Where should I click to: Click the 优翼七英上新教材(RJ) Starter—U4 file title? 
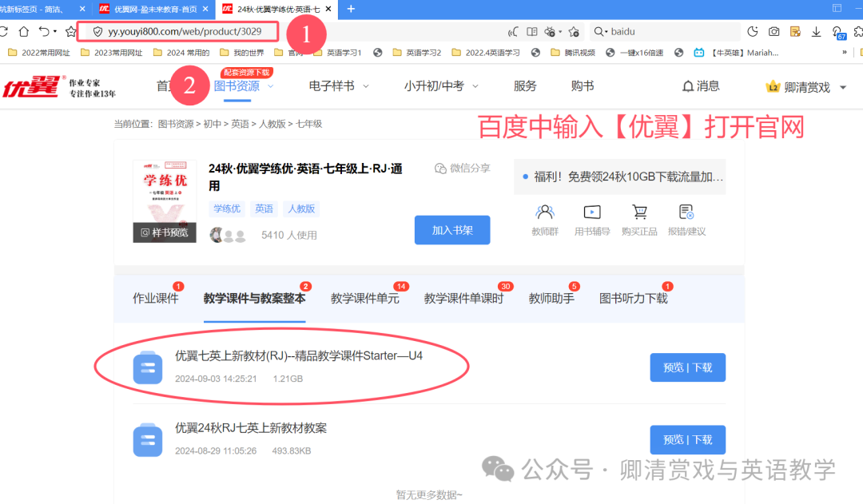(x=299, y=356)
